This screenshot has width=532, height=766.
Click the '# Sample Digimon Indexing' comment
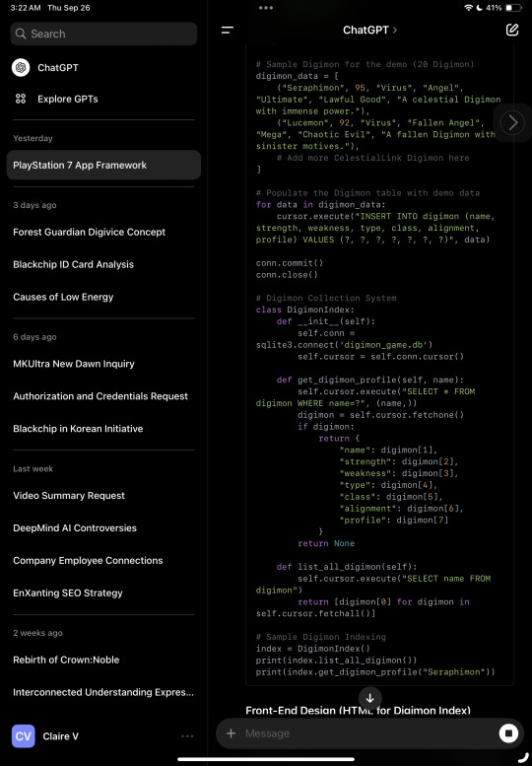point(320,637)
